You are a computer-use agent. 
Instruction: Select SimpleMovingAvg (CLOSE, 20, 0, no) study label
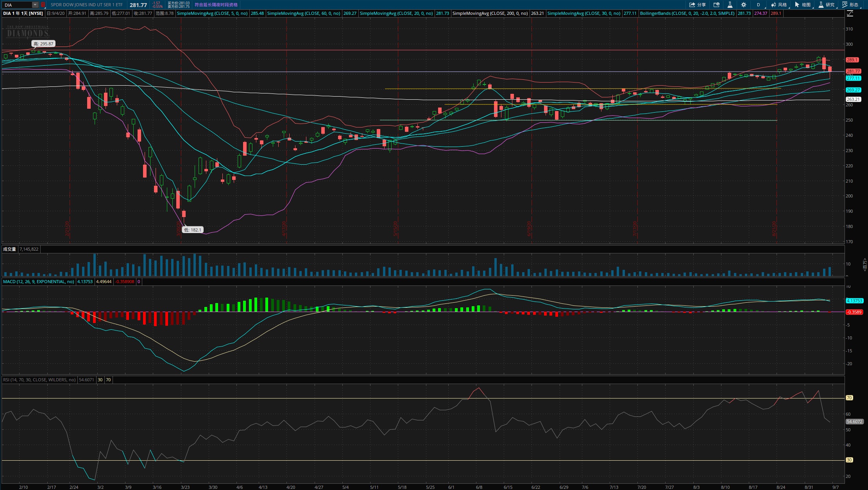(396, 13)
